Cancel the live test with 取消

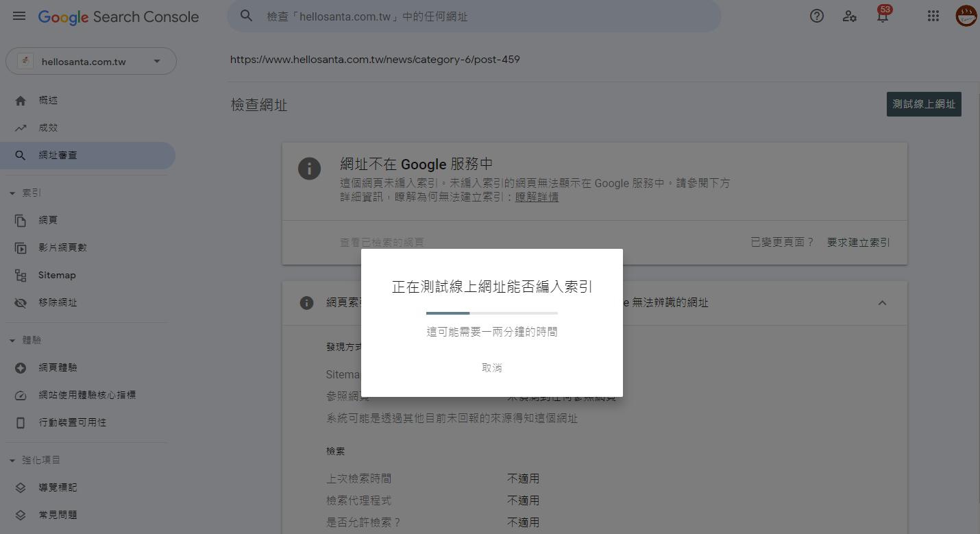pyautogui.click(x=492, y=368)
